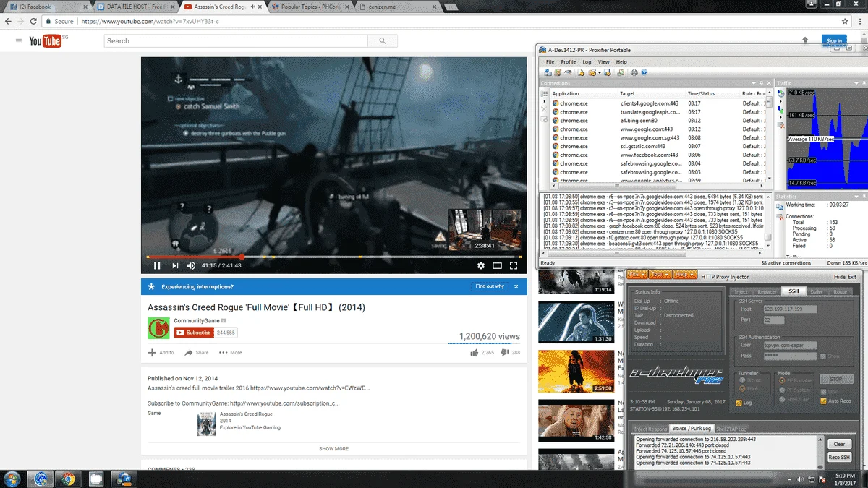Select Shell2TAP mode radio button

[x=782, y=399]
